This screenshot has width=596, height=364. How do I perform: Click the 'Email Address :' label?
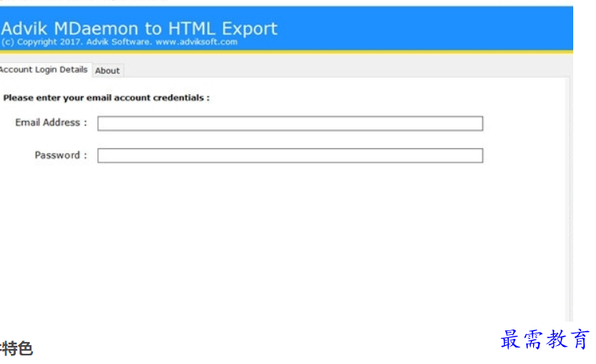point(51,122)
